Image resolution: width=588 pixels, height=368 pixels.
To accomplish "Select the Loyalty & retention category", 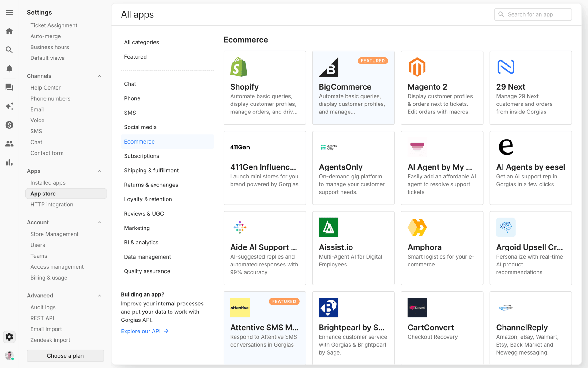I will click(168, 199).
